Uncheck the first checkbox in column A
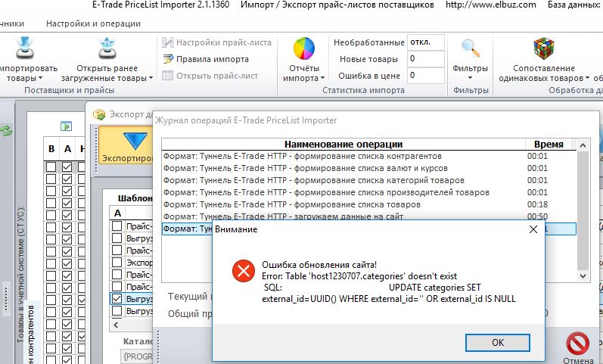The height and width of the screenshot is (364, 603). pyautogui.click(x=67, y=167)
